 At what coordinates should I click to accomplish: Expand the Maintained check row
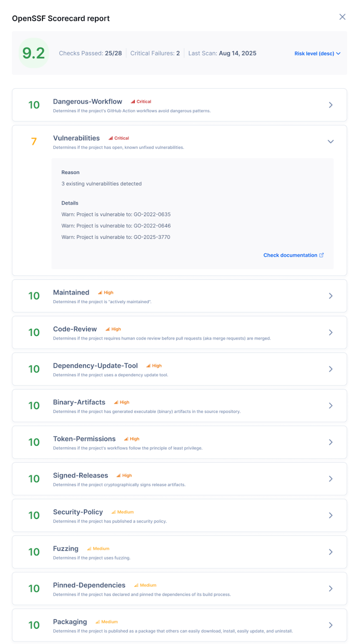tap(330, 296)
